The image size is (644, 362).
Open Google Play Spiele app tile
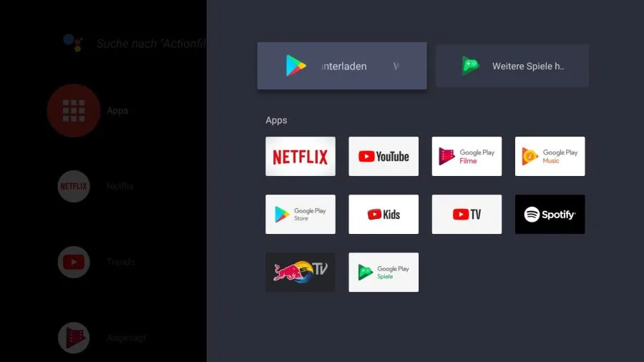coord(384,272)
